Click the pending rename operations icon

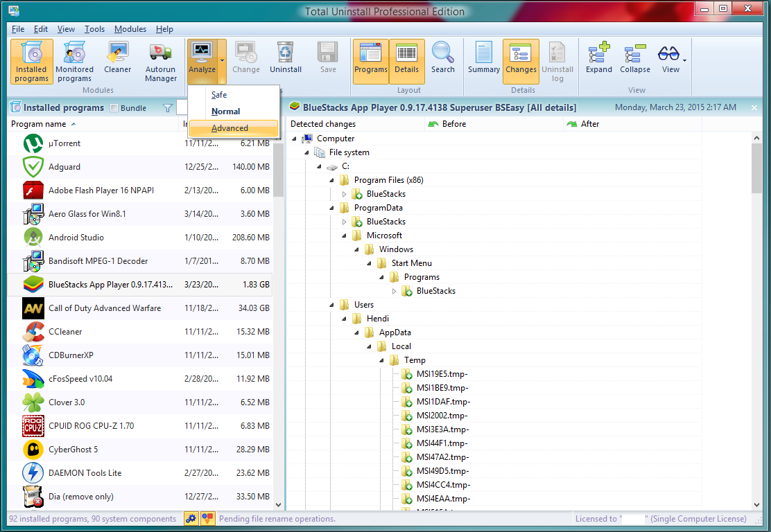point(208,518)
